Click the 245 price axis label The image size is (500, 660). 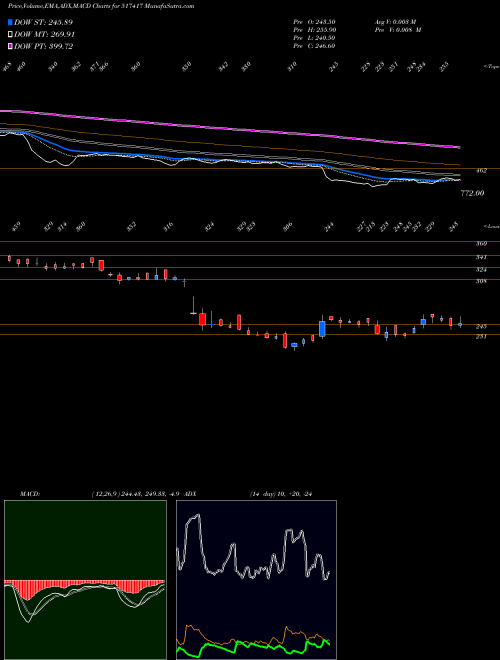[x=481, y=327]
